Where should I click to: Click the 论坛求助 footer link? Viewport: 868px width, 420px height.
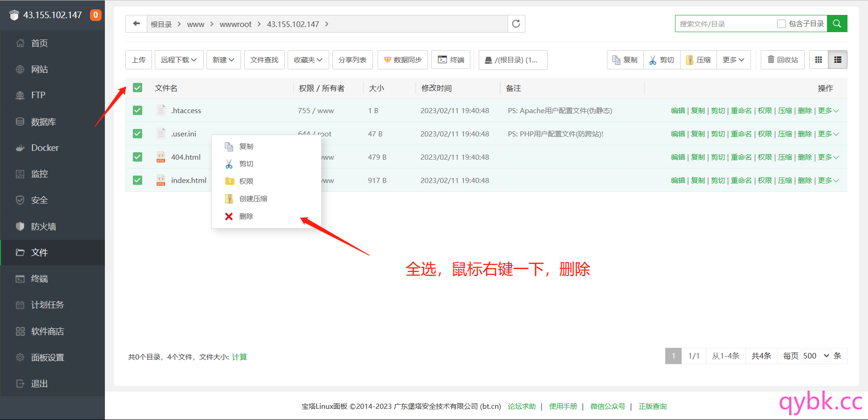[522, 406]
